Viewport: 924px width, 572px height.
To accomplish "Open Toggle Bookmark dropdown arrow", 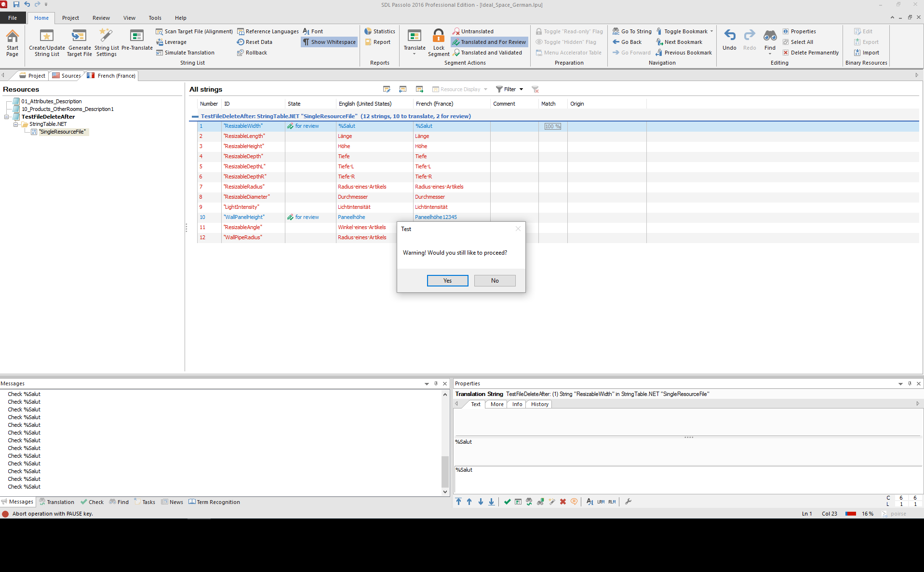I will [711, 31].
